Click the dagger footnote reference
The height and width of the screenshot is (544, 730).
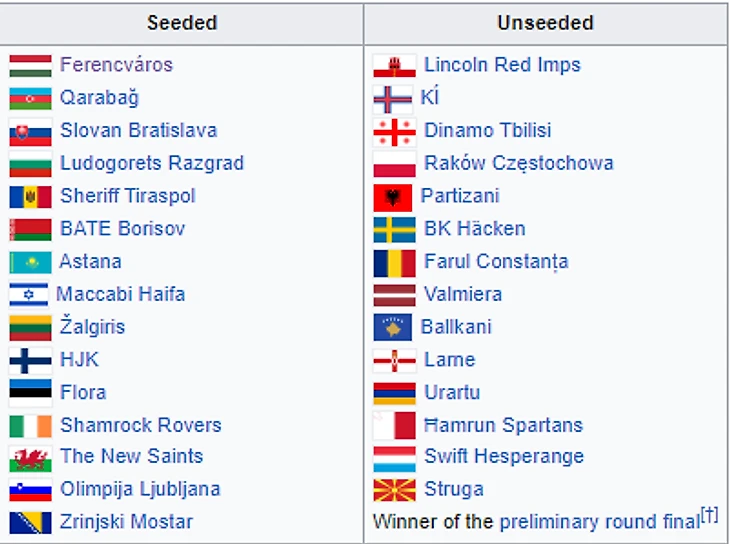(709, 516)
